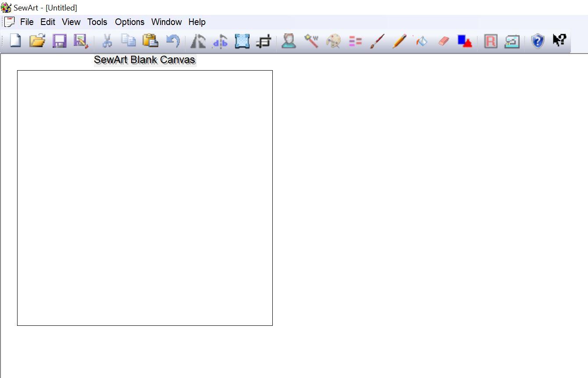Click inside the SewArt Blank Canvas area

click(145, 198)
